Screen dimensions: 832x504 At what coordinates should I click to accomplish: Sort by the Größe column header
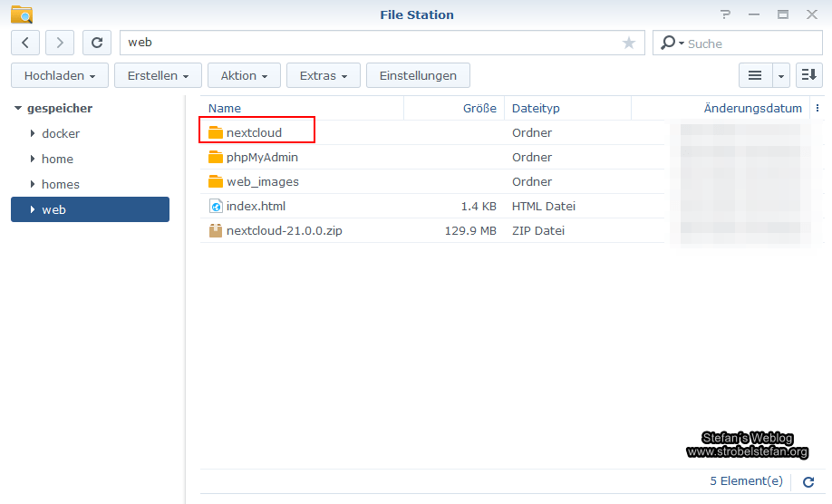click(479, 108)
